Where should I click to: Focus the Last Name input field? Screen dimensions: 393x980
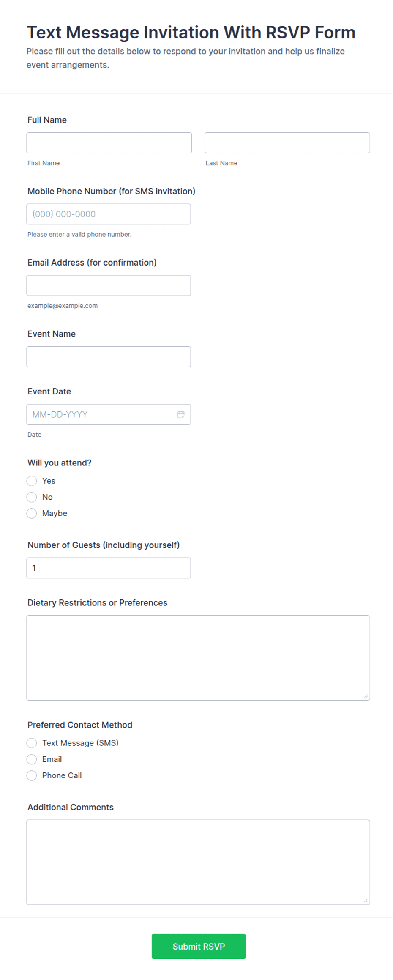tap(287, 143)
